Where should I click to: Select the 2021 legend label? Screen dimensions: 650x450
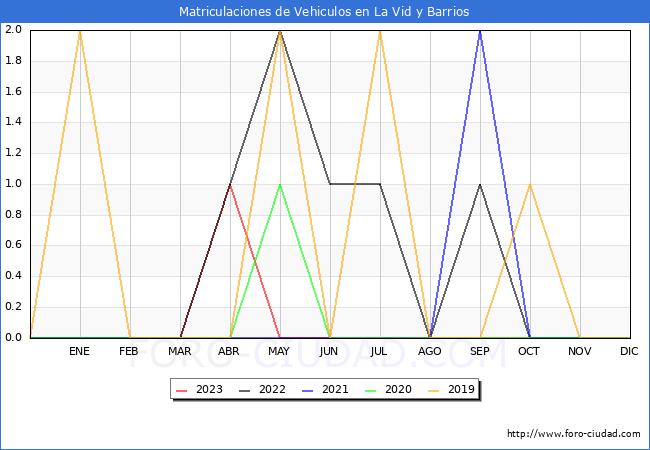335,390
